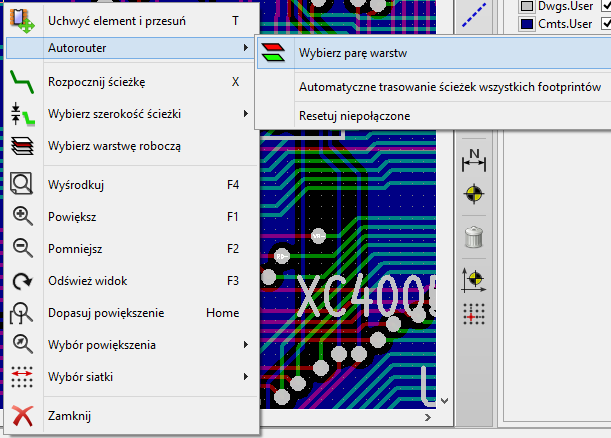Click the Powiększ magnifier icon
This screenshot has width=611, height=438.
23,216
